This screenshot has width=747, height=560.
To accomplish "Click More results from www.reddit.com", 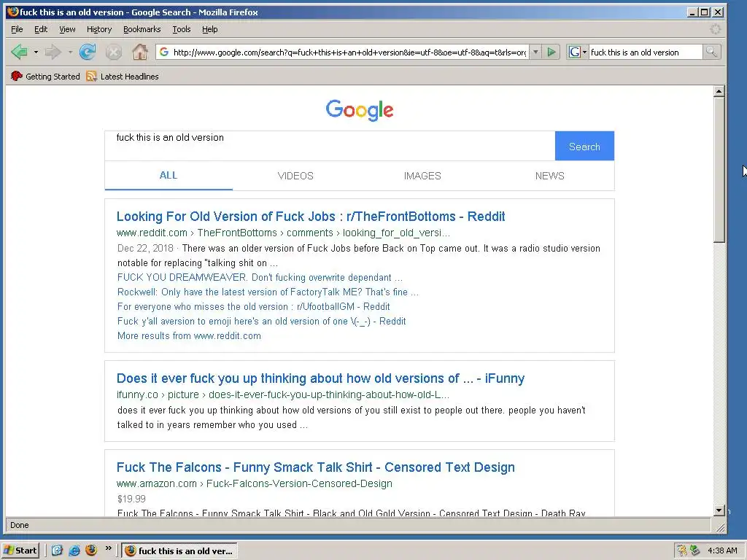I will tap(189, 335).
